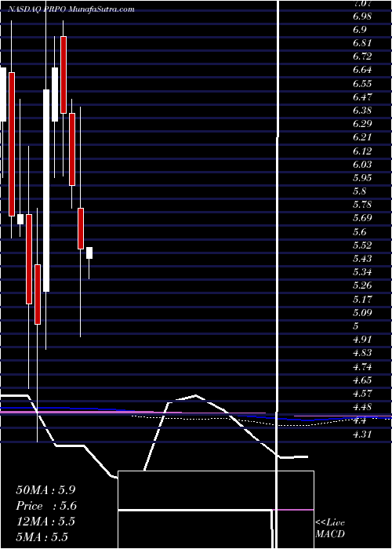This screenshot has height=549, width=392.
Task: Click the 6.12 price axis label
Action: (362, 151)
